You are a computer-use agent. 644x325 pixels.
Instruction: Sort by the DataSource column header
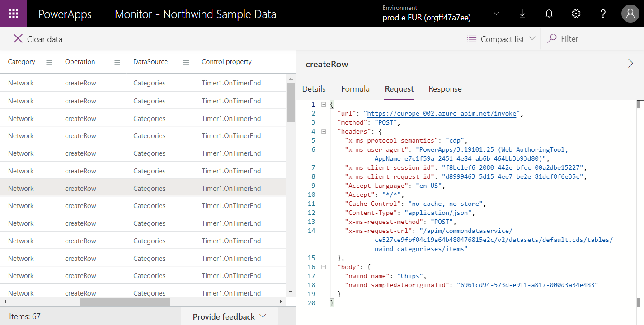click(150, 62)
